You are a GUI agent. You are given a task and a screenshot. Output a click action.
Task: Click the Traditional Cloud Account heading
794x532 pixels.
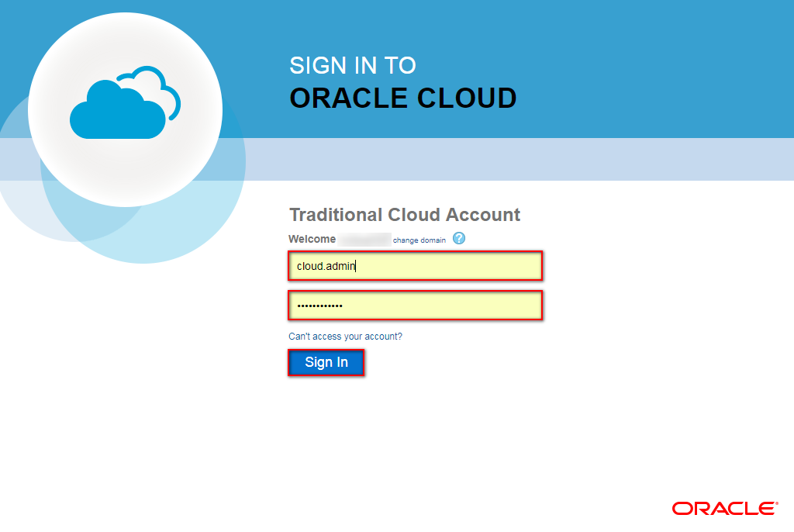pos(405,215)
